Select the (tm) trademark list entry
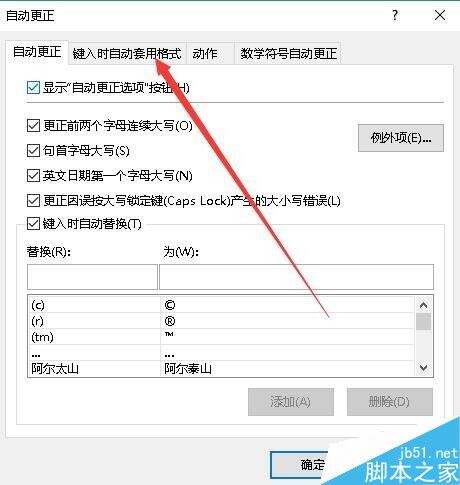 coord(221,337)
